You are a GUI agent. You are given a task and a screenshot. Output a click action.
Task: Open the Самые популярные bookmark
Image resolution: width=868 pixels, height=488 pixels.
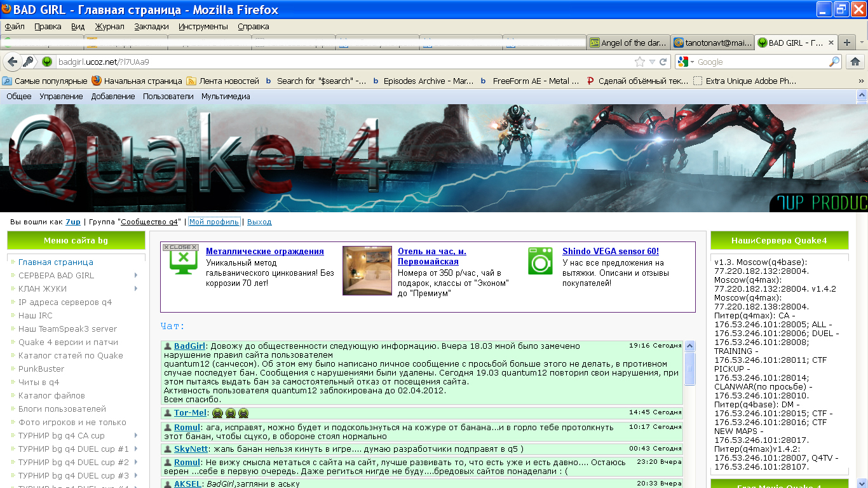45,81
